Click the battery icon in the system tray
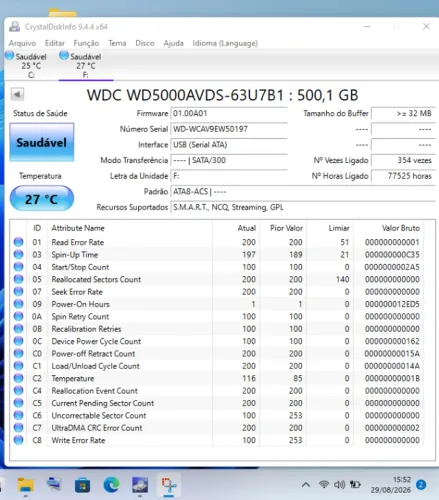Image resolution: width=439 pixels, height=500 pixels. coord(355,484)
